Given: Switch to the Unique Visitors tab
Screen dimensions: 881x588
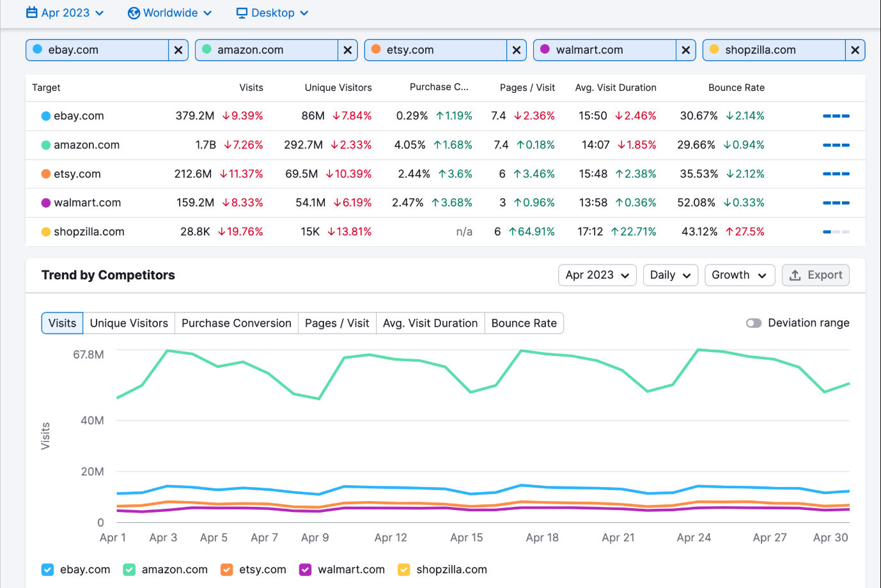Looking at the screenshot, I should 129,323.
